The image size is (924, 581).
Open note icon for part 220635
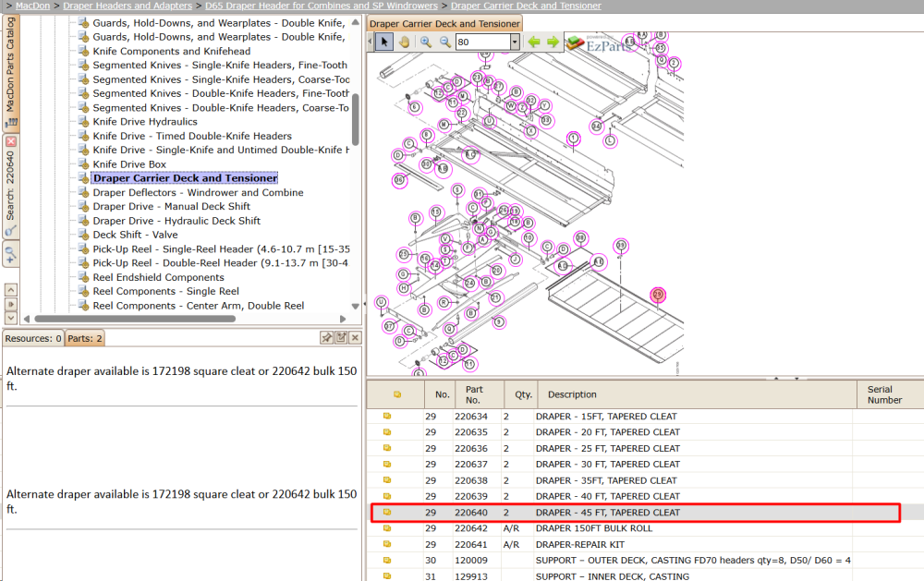tap(387, 432)
